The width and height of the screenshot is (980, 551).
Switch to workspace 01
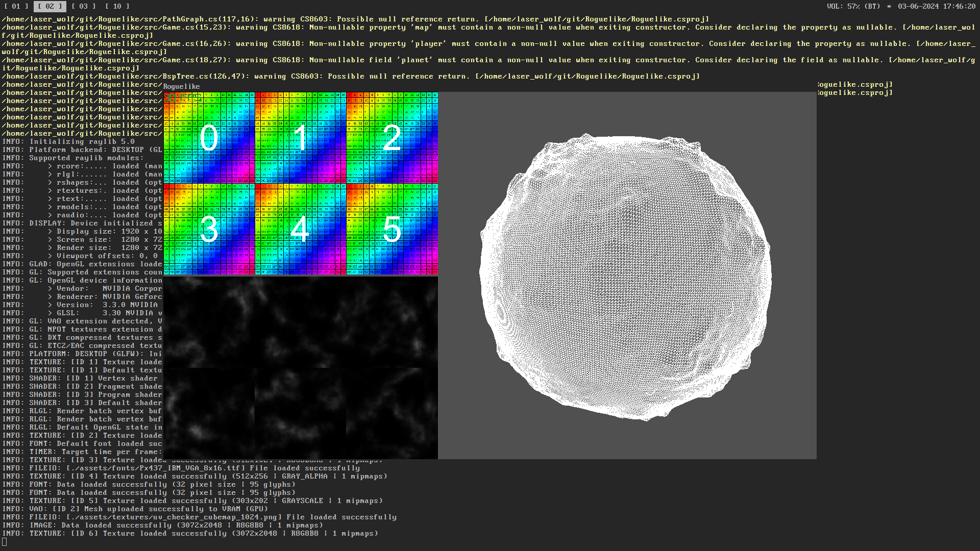click(x=16, y=6)
